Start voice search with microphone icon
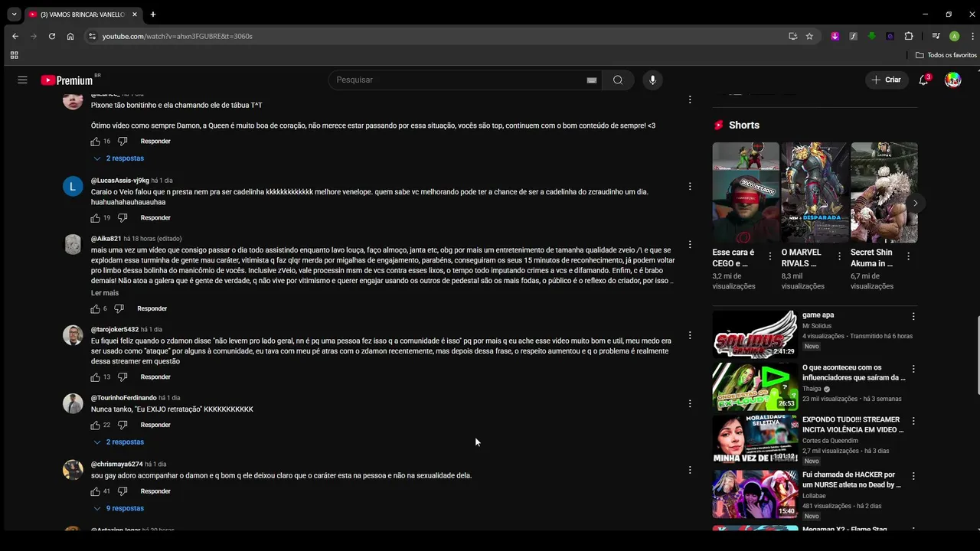The height and width of the screenshot is (551, 980). pyautogui.click(x=652, y=80)
